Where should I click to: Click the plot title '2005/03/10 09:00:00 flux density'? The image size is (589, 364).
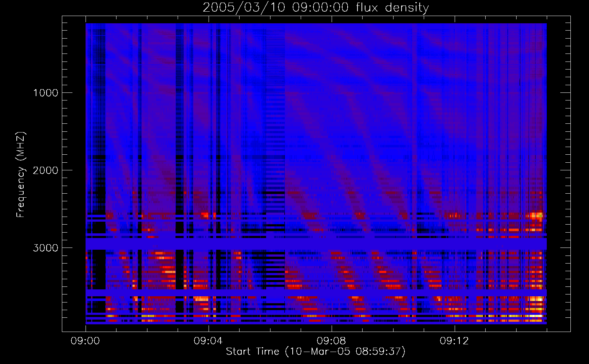click(x=316, y=8)
